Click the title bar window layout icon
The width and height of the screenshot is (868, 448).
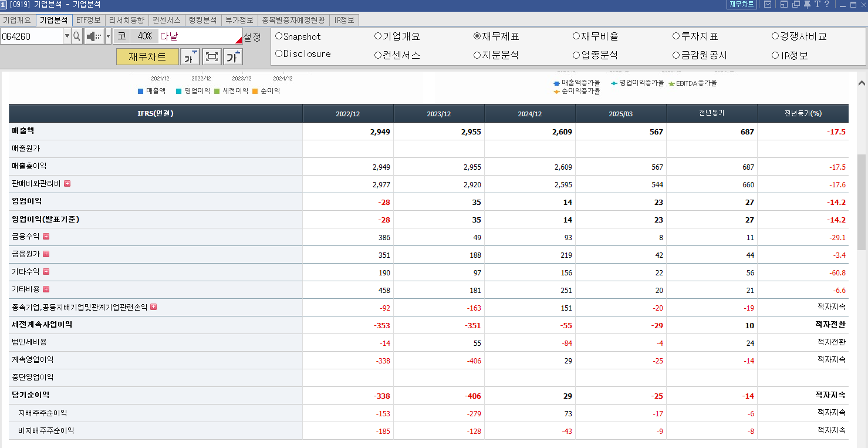(x=784, y=5)
